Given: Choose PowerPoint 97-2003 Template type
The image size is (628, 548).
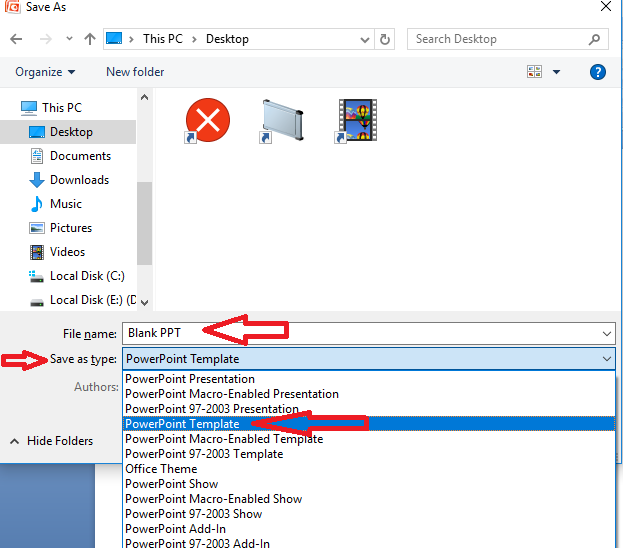Looking at the screenshot, I should click(368, 454).
